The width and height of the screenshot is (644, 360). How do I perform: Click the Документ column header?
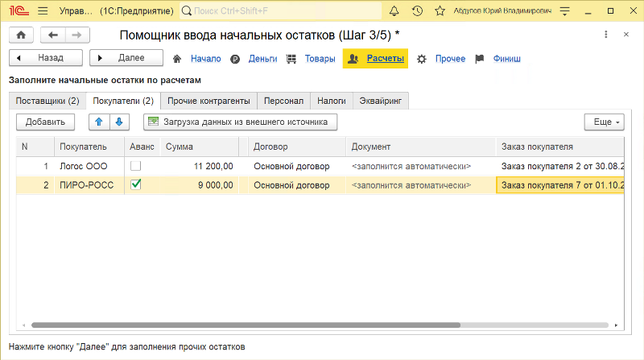click(x=421, y=147)
